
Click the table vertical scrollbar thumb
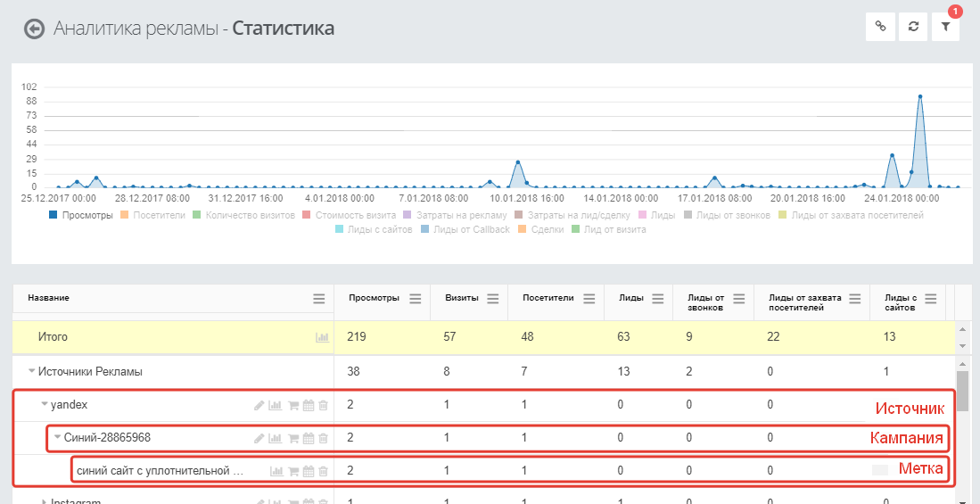963,388
